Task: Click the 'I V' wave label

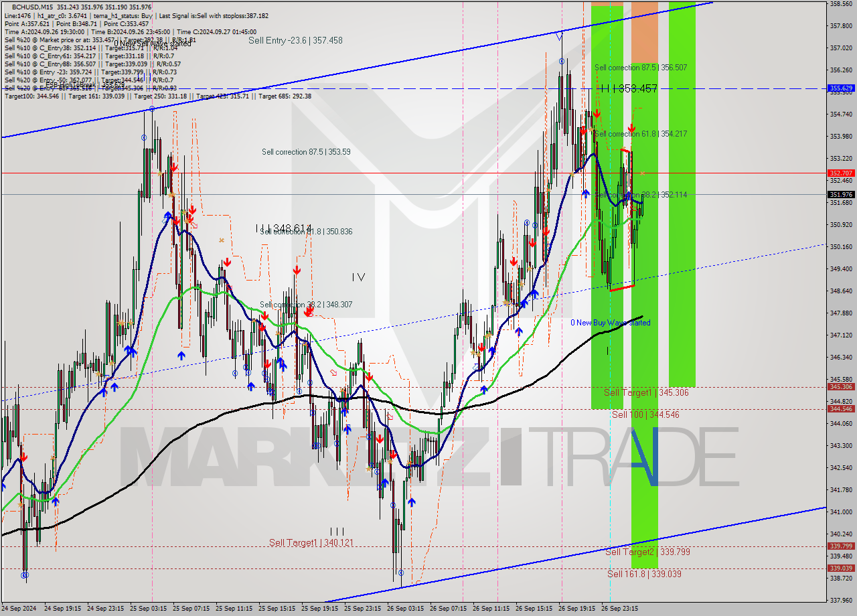Action: coord(358,277)
